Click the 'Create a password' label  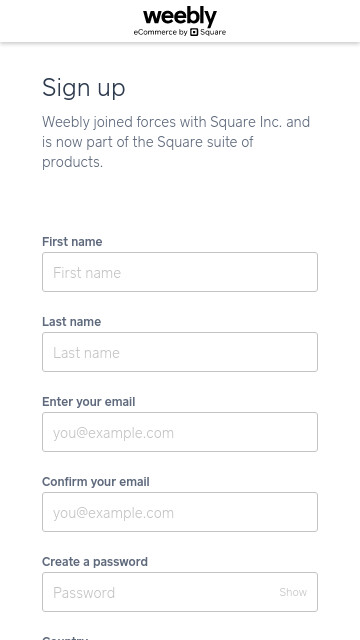[x=95, y=562]
